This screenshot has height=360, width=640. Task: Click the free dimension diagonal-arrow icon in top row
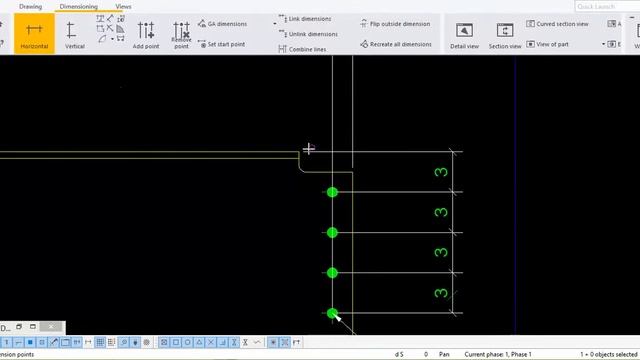[x=110, y=18]
